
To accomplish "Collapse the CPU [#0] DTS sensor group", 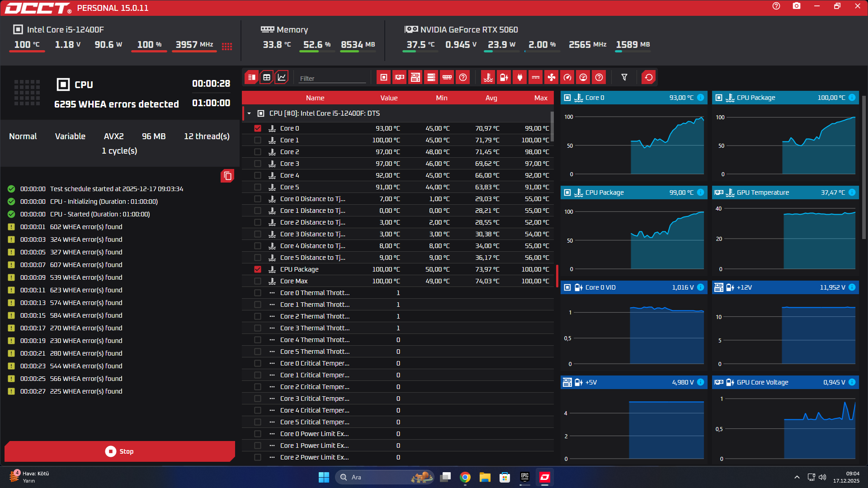I will pos(249,113).
